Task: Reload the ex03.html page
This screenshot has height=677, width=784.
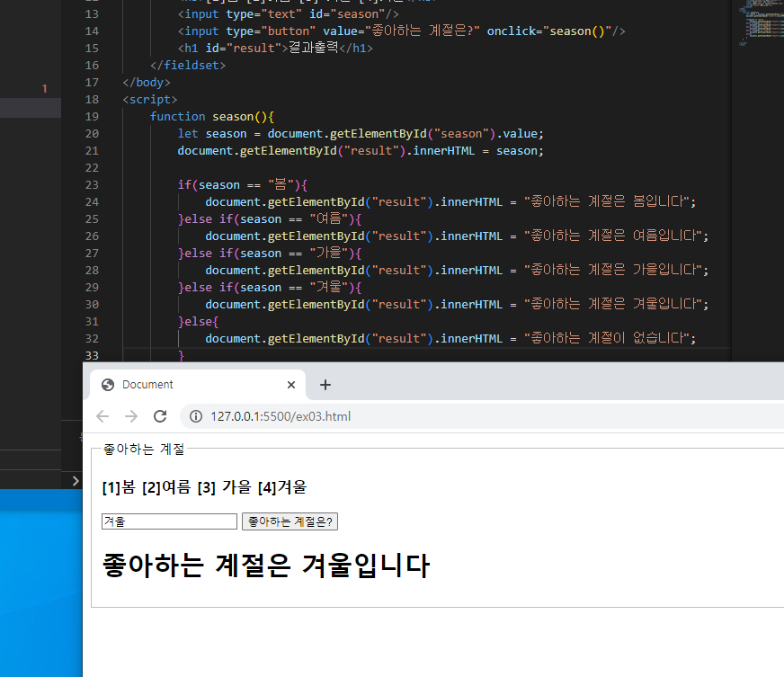Action: click(x=160, y=416)
